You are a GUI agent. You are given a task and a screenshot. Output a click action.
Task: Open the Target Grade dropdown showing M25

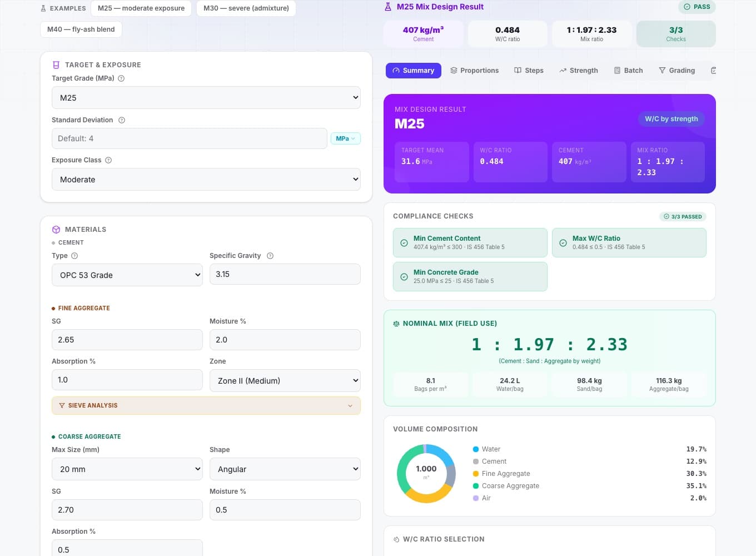tap(206, 98)
